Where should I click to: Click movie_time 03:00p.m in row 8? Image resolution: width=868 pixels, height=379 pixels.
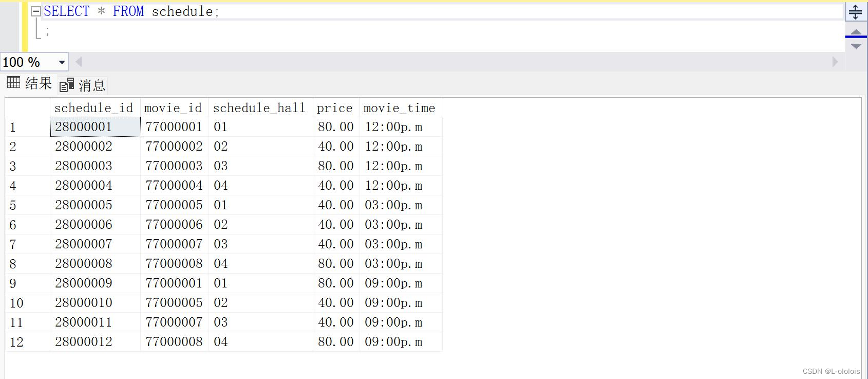pyautogui.click(x=401, y=264)
